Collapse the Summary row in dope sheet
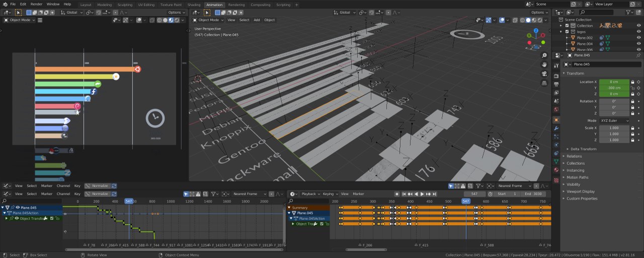Screen dimensions: 644x258 (289, 208)
